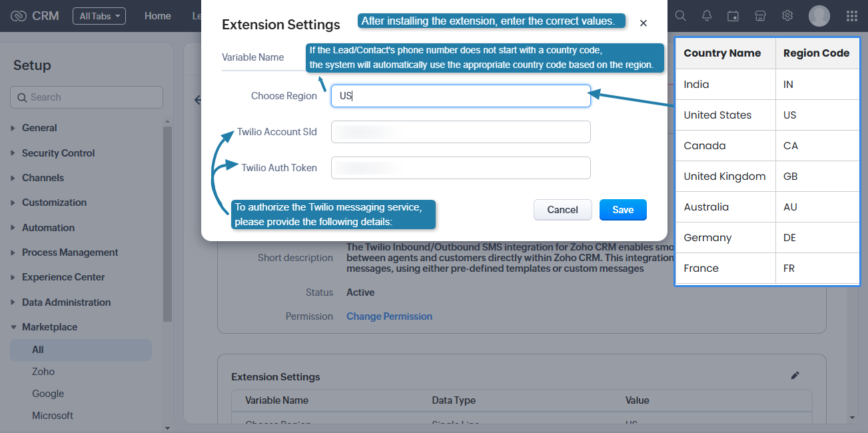Open the apps grid launcher
868x433 pixels.
pos(851,15)
